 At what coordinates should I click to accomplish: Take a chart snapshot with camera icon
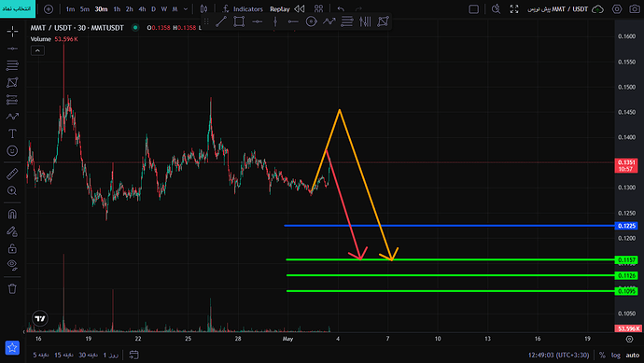click(635, 9)
